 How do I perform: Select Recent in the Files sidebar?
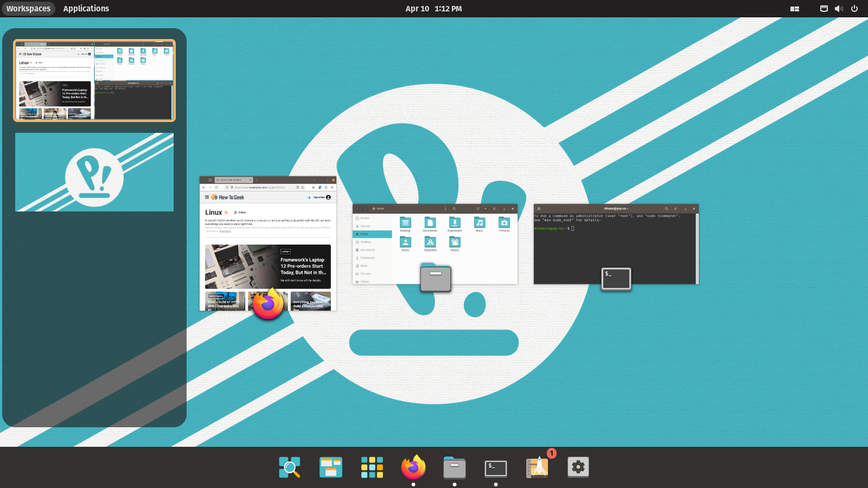coord(372,218)
